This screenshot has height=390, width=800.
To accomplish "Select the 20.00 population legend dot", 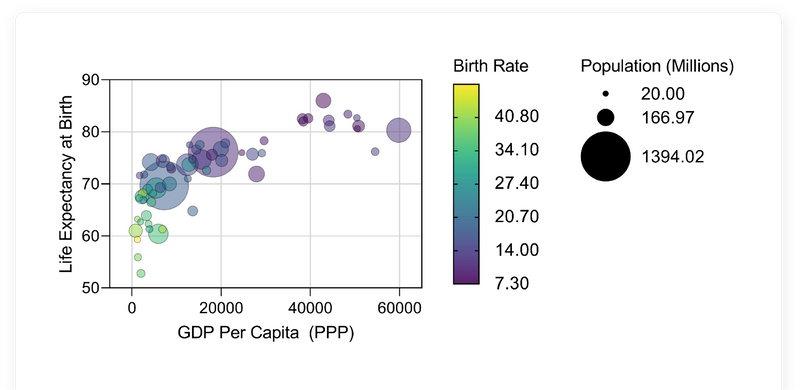I will (x=605, y=94).
